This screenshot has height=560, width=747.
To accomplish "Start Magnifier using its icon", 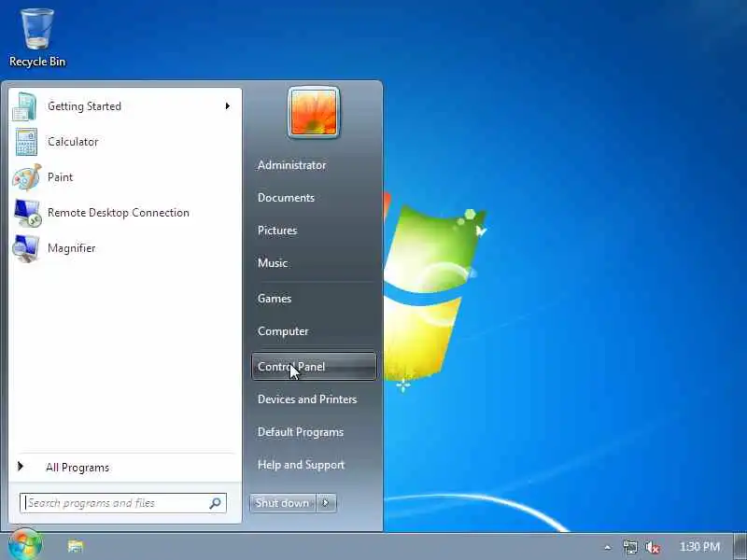I will click(26, 248).
